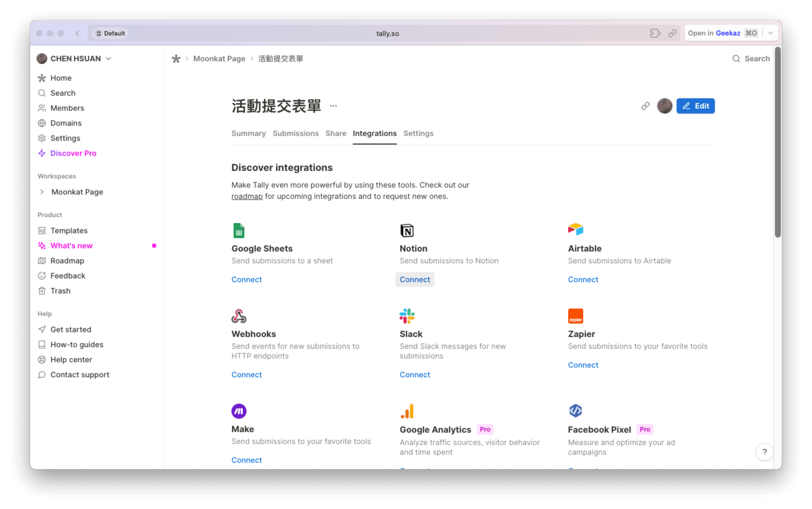Image resolution: width=812 pixels, height=509 pixels.
Task: Click the Templates layout icon
Action: 42,231
